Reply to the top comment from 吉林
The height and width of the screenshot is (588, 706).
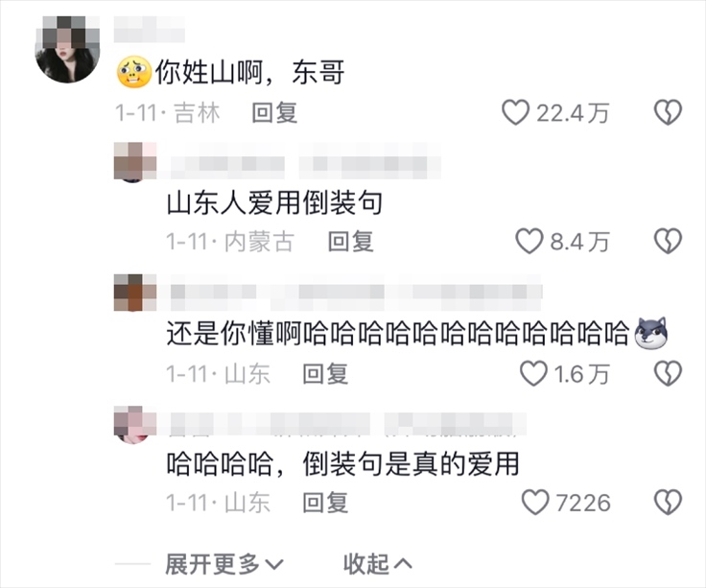(x=274, y=112)
